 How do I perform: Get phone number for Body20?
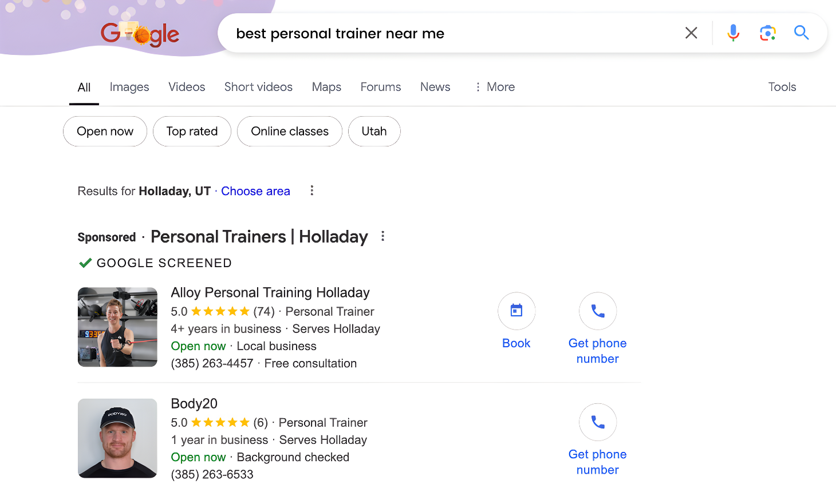coord(597,422)
